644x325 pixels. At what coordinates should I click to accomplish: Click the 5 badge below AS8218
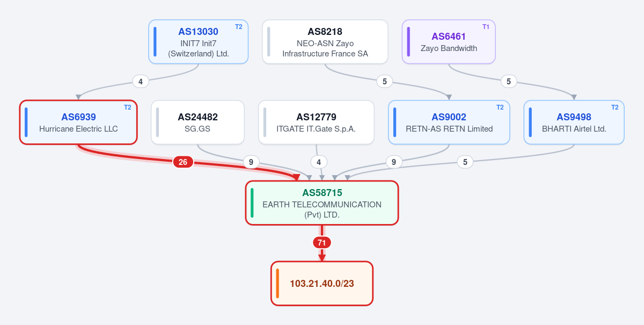coord(384,82)
